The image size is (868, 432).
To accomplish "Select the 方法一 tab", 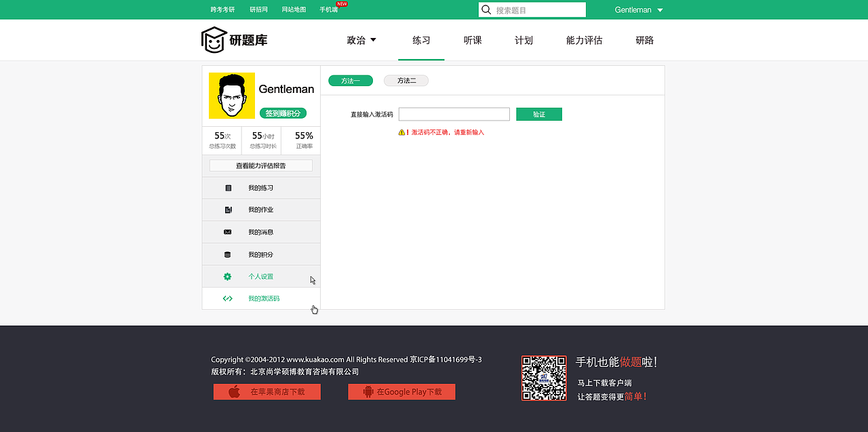I will click(350, 80).
